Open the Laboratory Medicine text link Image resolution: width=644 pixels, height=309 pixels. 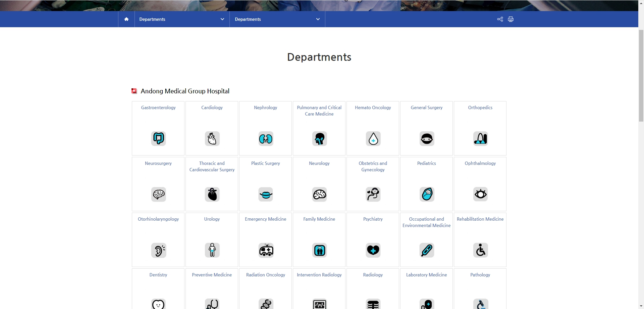(x=427, y=275)
